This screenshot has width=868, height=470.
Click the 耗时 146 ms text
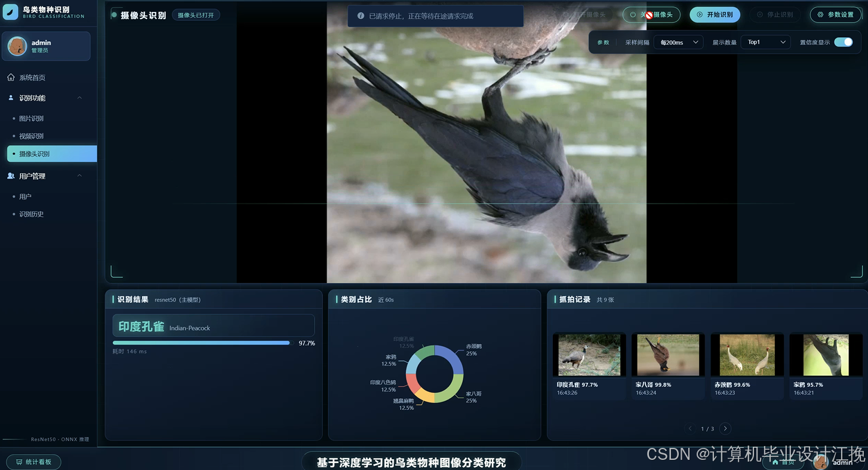pos(130,352)
